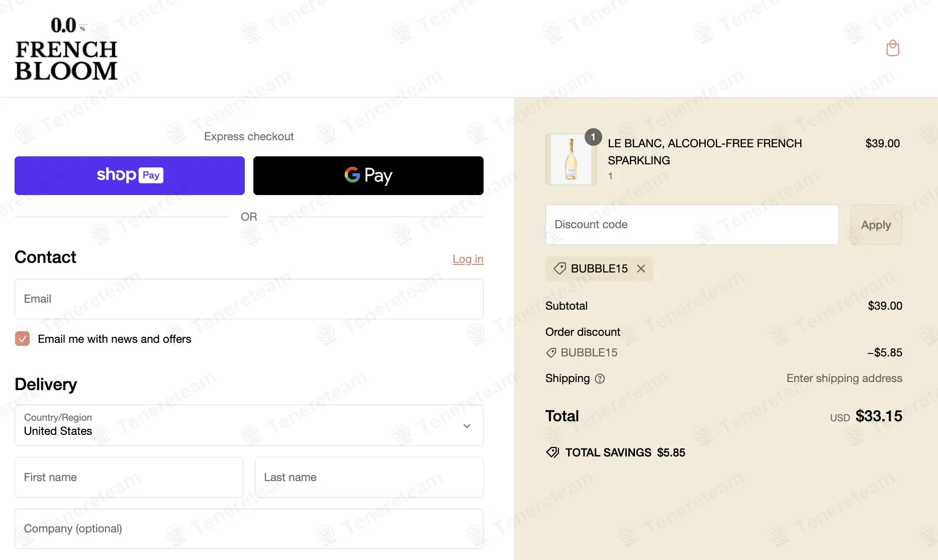
Task: Click the Log in link
Action: (467, 259)
